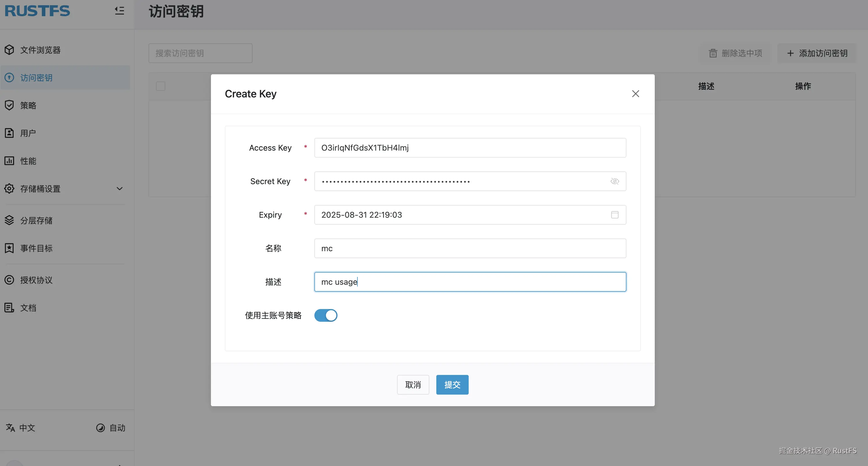Click the Users profile icon
Viewport: 868px width, 466px height.
pyautogui.click(x=10, y=133)
